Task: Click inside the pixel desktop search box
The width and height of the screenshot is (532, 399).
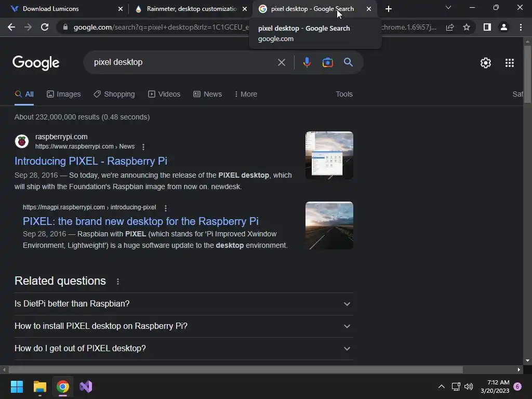Action: tap(183, 62)
